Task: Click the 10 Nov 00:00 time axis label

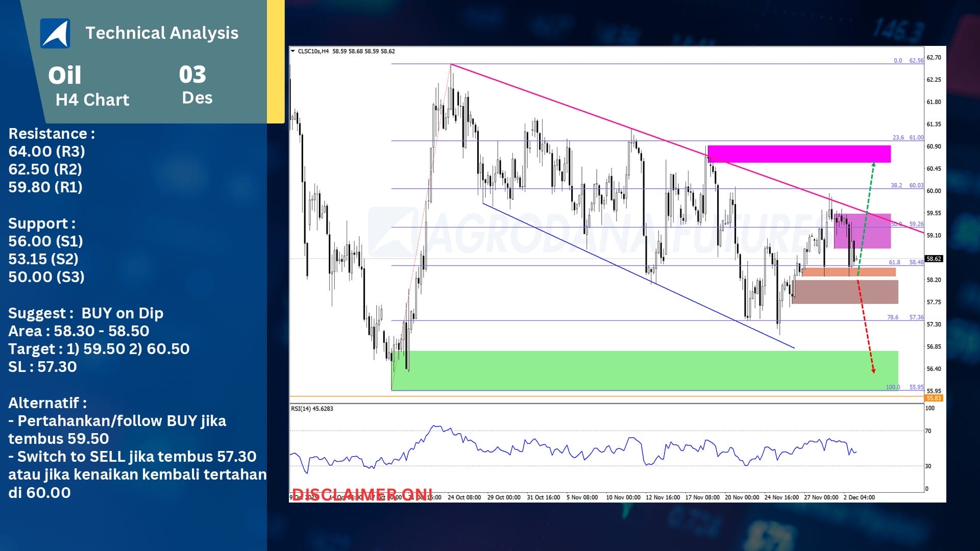Action: (x=623, y=497)
